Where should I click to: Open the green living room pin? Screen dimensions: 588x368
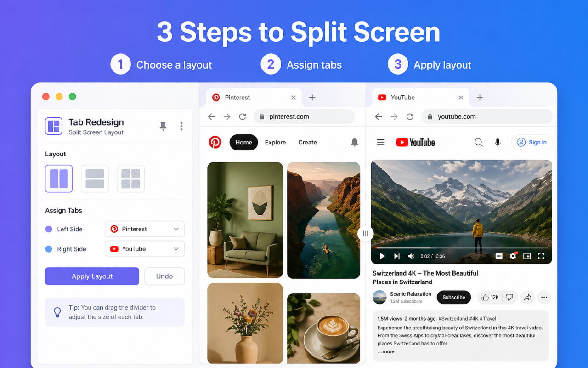click(x=245, y=220)
